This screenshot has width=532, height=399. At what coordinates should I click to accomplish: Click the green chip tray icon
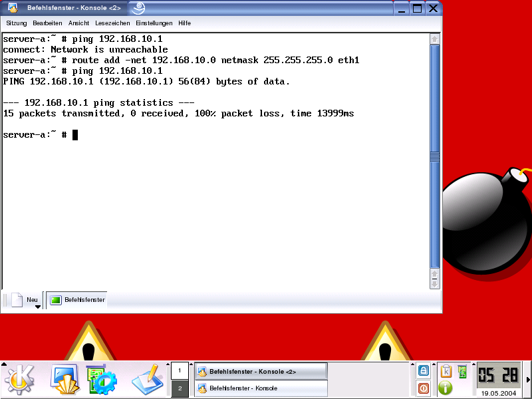click(x=462, y=371)
